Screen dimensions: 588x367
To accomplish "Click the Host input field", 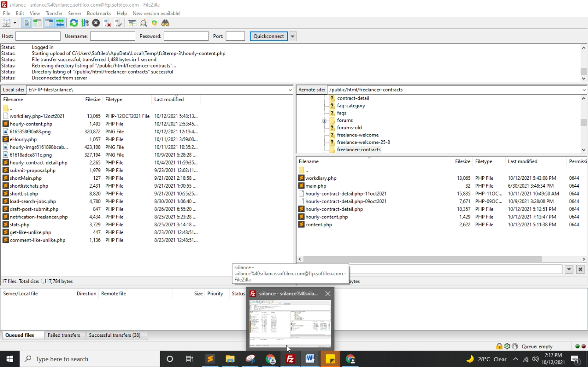I will (x=38, y=36).
